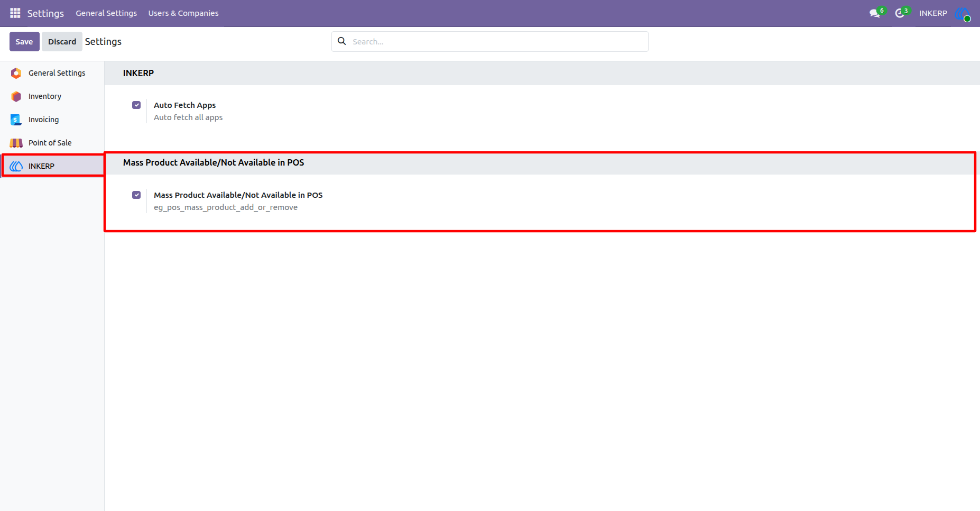The height and width of the screenshot is (511, 980).
Task: Click the INKERP sidebar logo icon
Action: click(x=16, y=166)
